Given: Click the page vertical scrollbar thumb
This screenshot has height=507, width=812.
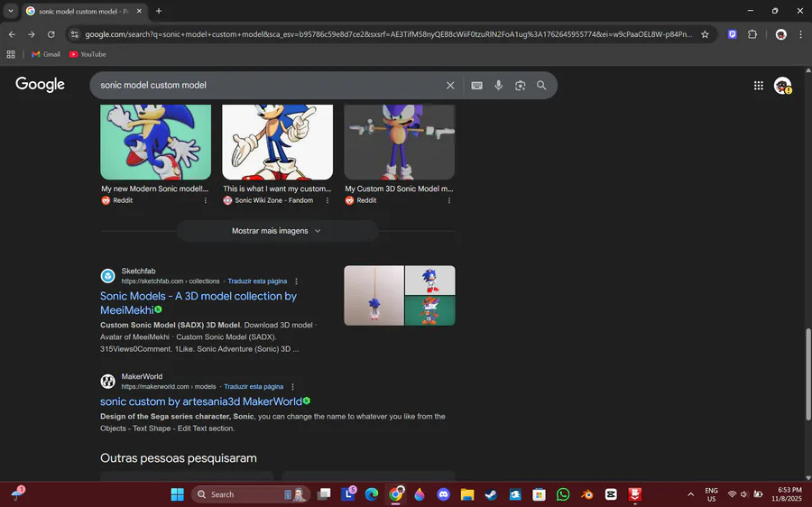Looking at the screenshot, I should pyautogui.click(x=807, y=373).
